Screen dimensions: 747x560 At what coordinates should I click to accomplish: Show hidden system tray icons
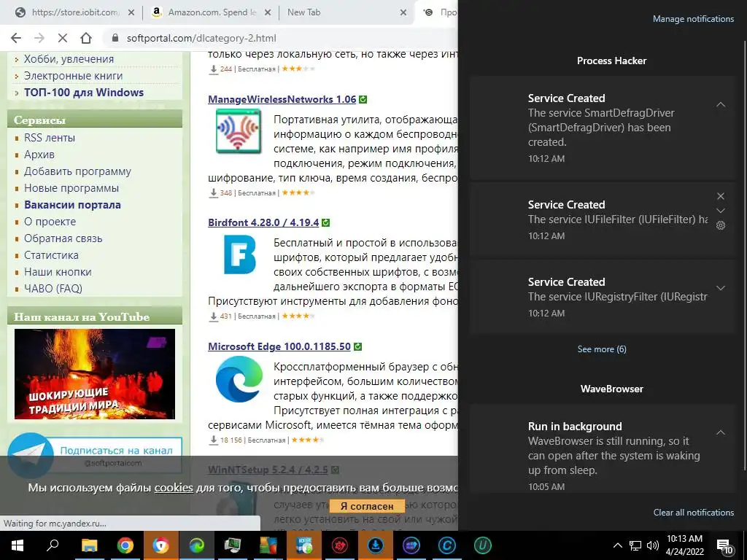617,545
